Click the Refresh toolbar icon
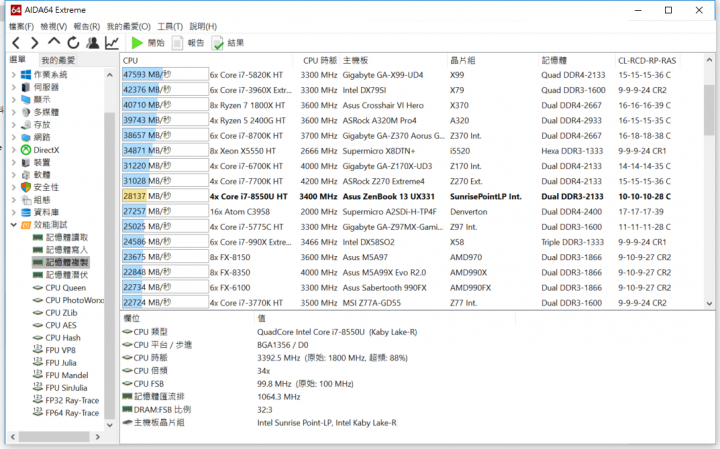The image size is (720, 449). [x=73, y=43]
